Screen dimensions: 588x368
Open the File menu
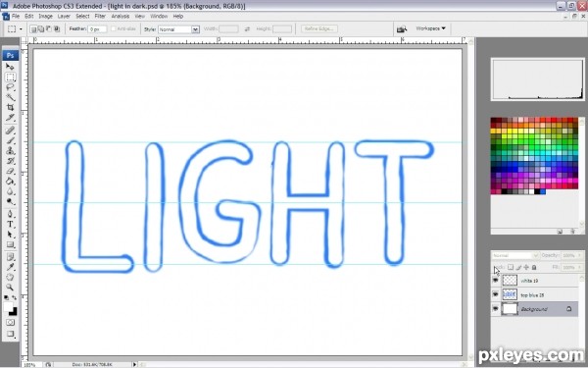coord(16,16)
